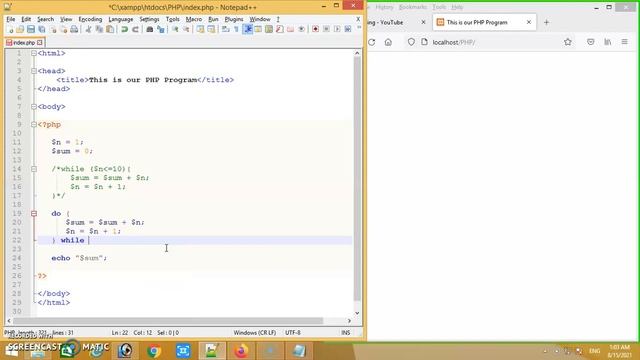Open the Language menu
The image size is (640, 360).
pos(120,19)
